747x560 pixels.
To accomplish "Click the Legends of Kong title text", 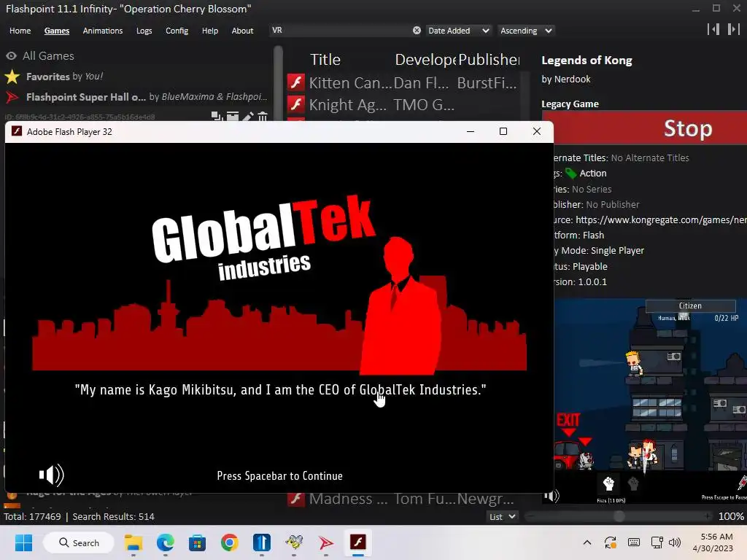I will (x=587, y=61).
